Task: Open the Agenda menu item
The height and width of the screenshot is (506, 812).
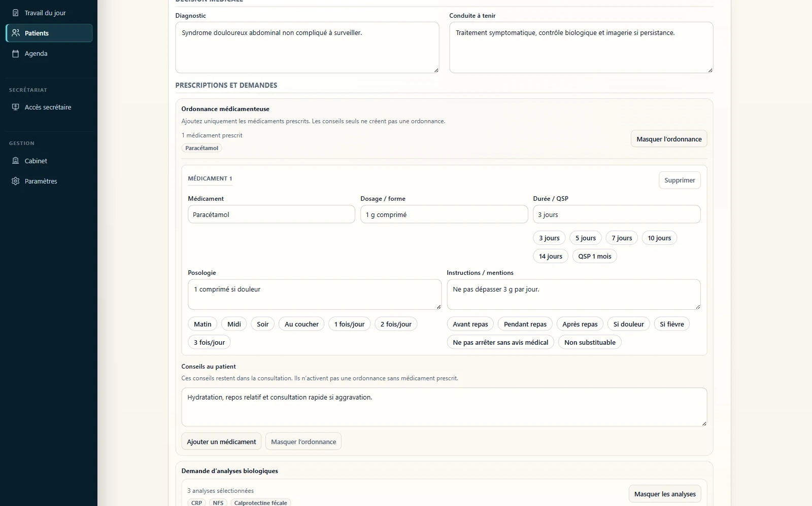Action: pos(49,53)
